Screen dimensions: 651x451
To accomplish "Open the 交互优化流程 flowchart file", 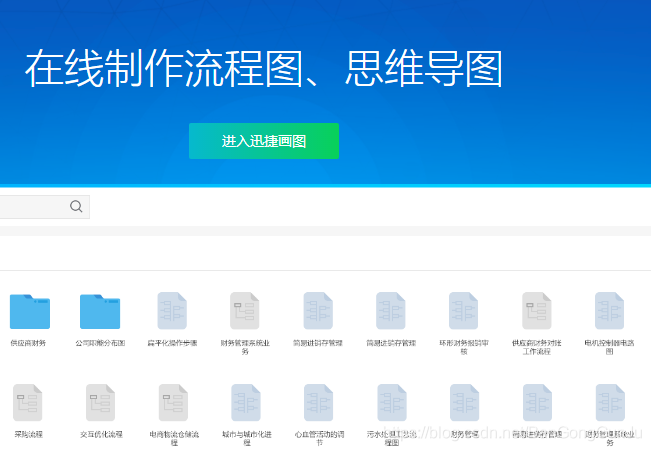I will click(100, 403).
